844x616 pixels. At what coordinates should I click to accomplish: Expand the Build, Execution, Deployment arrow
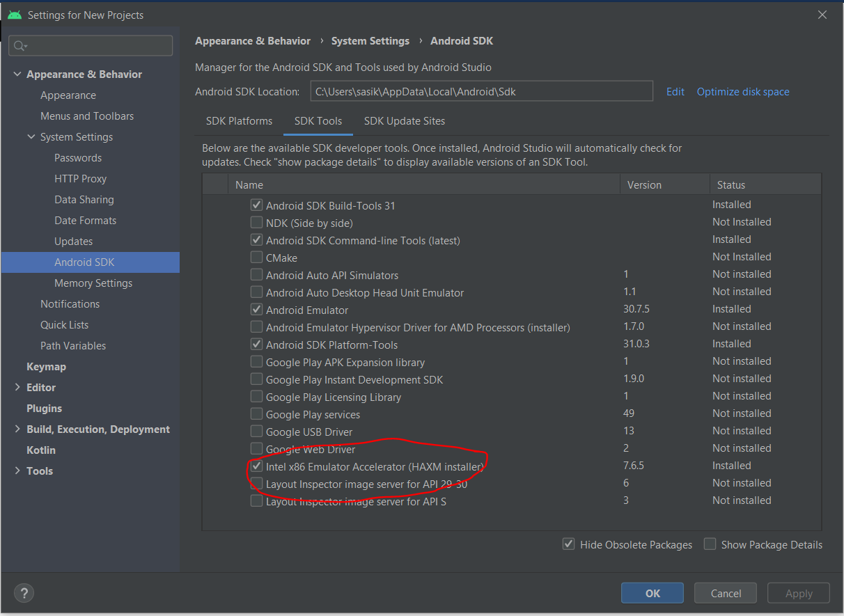point(17,429)
